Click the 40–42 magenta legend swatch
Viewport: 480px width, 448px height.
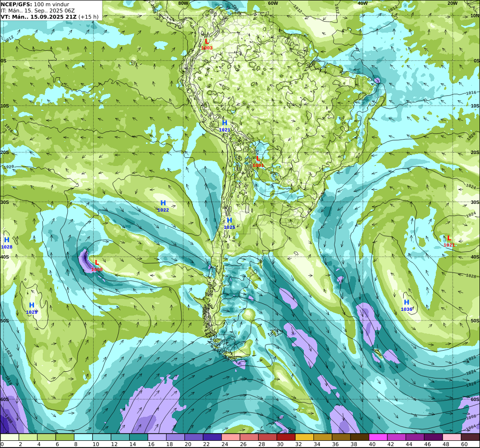(x=378, y=437)
